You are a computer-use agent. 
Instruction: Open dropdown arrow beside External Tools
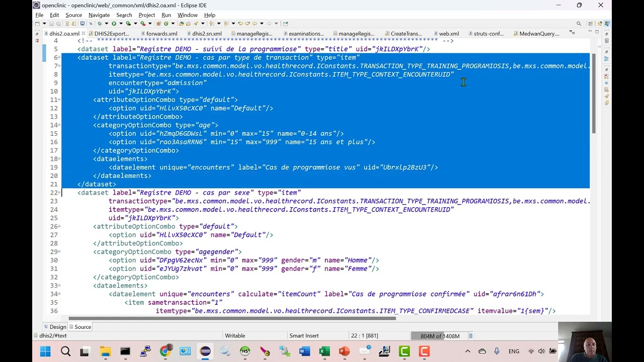click(x=150, y=23)
